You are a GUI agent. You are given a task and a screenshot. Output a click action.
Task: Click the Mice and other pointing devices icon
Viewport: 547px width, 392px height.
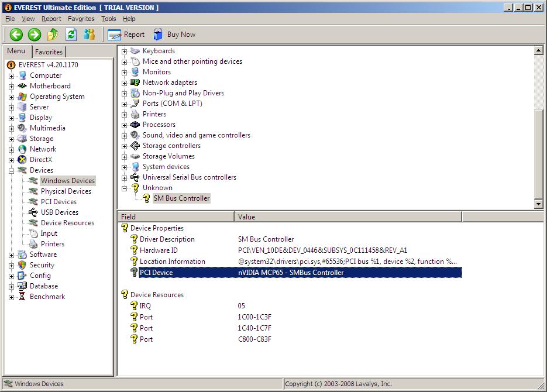pos(135,62)
